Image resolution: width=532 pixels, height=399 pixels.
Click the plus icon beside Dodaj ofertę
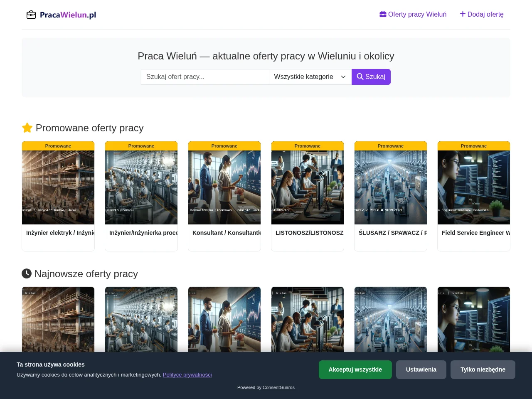pos(463,14)
